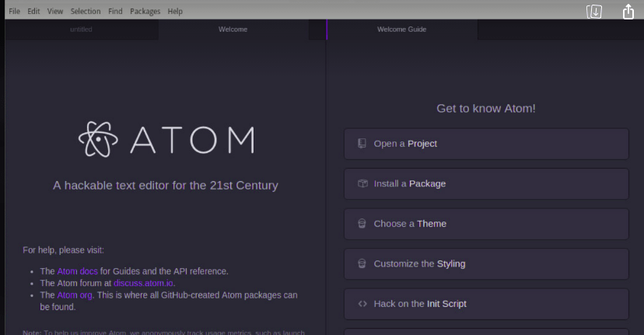Expand the Hack on the Init Script section
Screen dimensions: 644x335
click(x=486, y=304)
